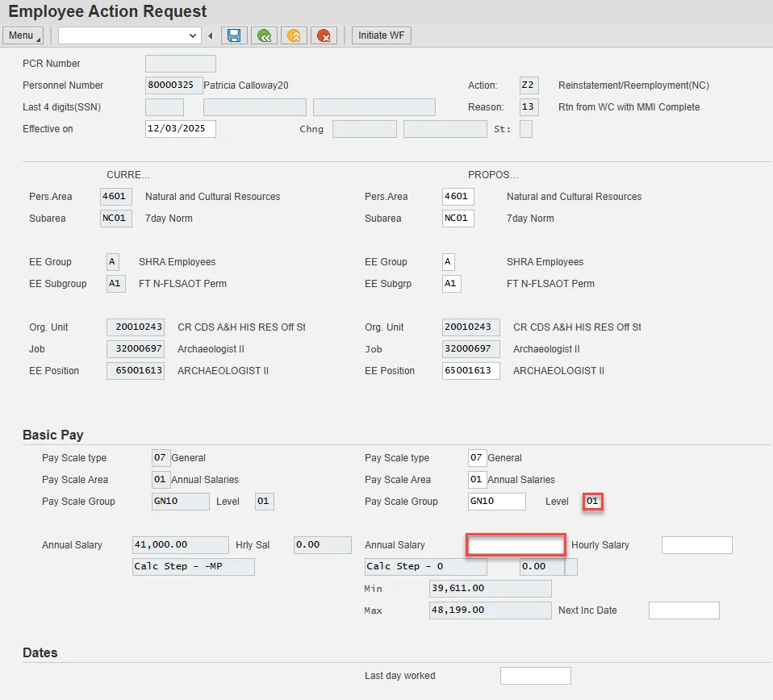Screen dimensions: 773x700
Task: Click the proposed Pay Scale type field
Action: coord(477,458)
